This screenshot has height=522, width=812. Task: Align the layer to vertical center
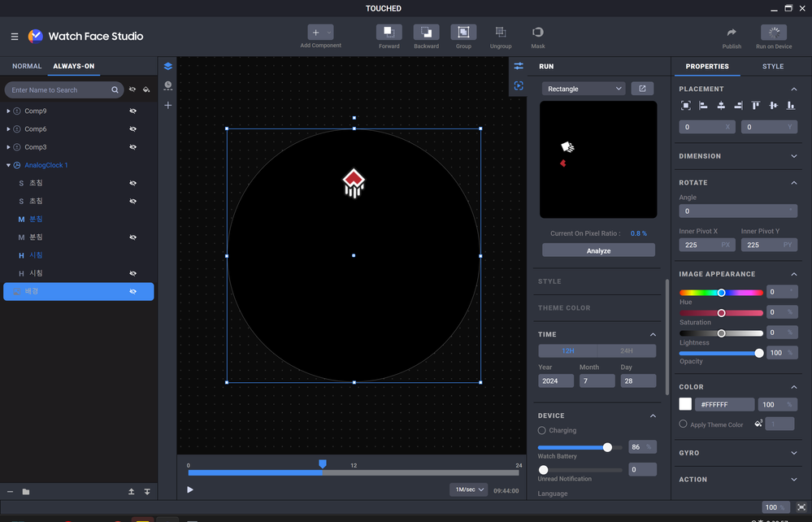773,106
